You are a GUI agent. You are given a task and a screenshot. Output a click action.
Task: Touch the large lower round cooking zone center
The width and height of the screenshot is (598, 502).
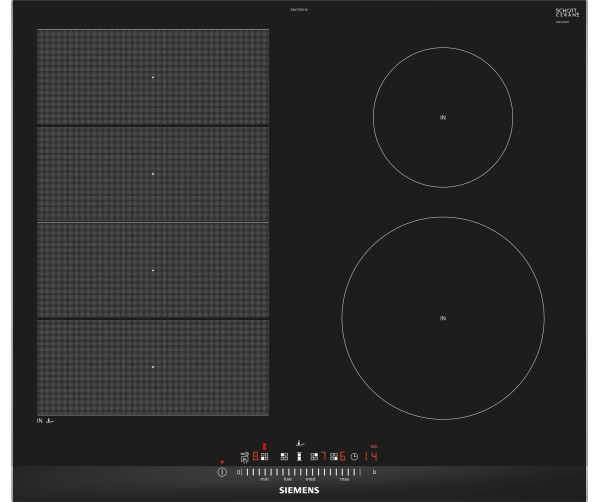pyautogui.click(x=443, y=318)
